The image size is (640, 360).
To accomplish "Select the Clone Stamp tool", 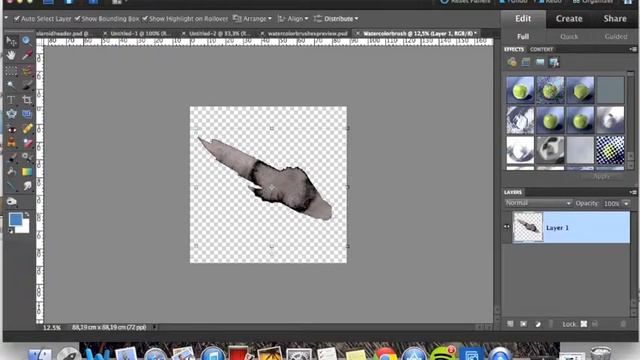I will coord(11,143).
